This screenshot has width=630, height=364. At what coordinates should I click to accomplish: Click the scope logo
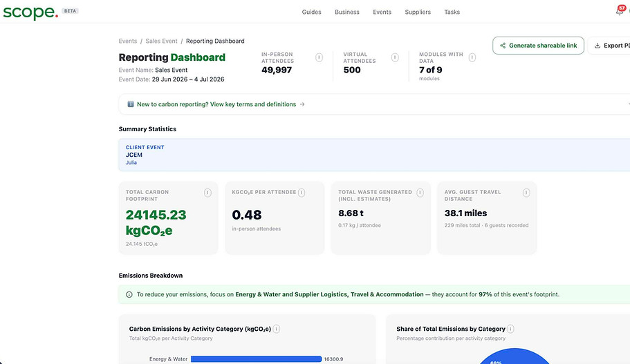click(30, 12)
